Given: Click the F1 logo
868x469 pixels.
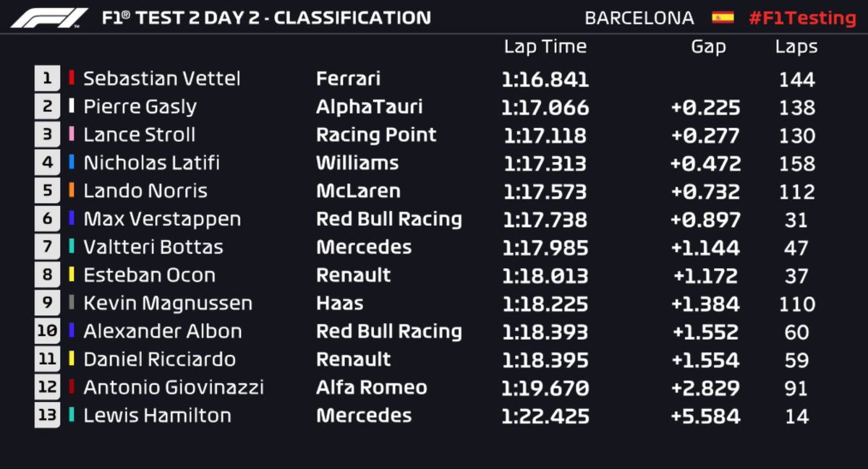Looking at the screenshot, I should click(x=49, y=17).
